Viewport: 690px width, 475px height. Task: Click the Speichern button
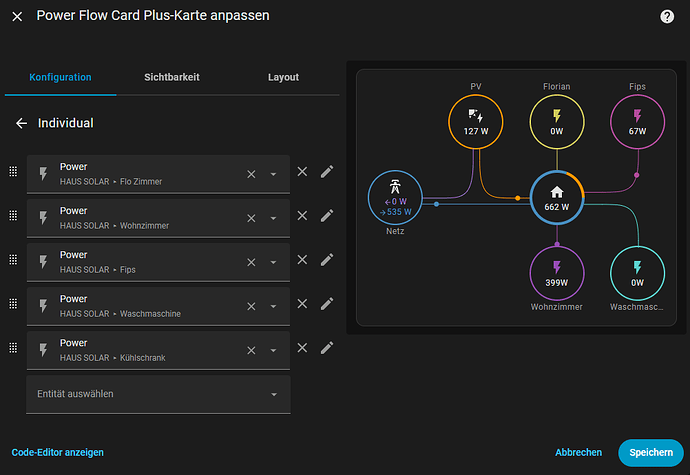click(650, 452)
